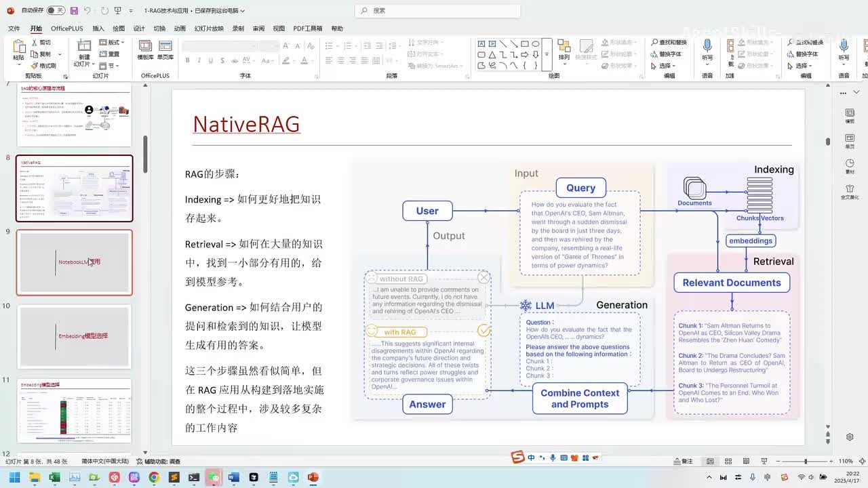Click the Accessibility (辅助功能: 调查) status button
Image resolution: width=868 pixels, height=488 pixels.
[x=157, y=462]
